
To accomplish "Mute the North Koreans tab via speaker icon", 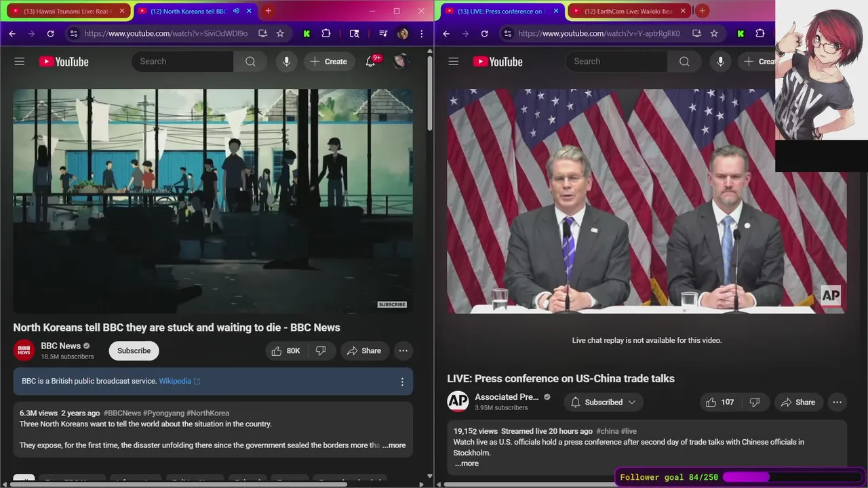I will [x=236, y=11].
